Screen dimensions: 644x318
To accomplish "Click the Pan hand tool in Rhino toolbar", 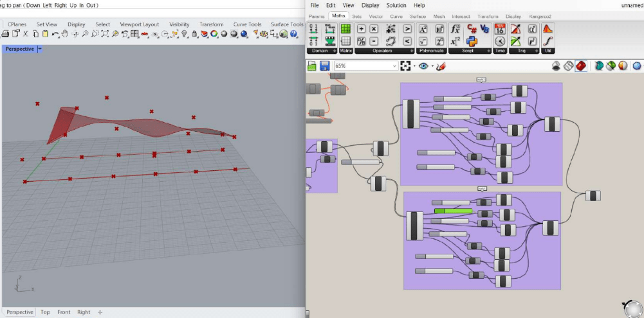I will click(x=65, y=33).
